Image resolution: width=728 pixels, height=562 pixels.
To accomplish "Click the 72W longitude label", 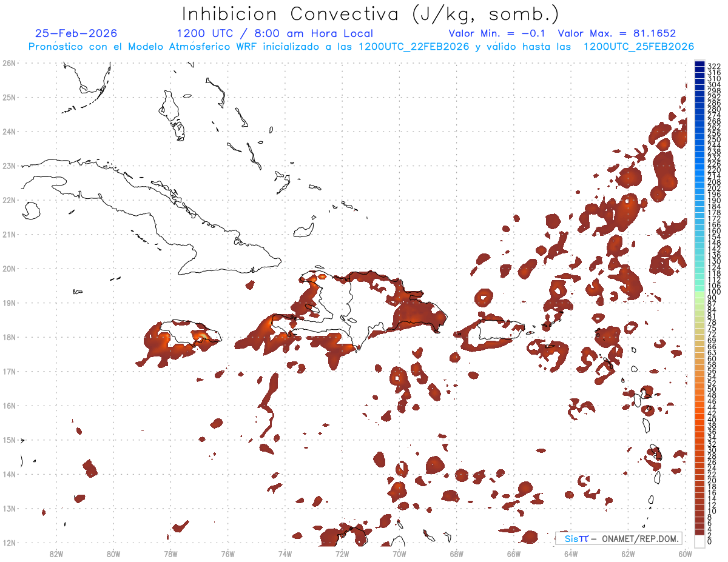I will (342, 554).
